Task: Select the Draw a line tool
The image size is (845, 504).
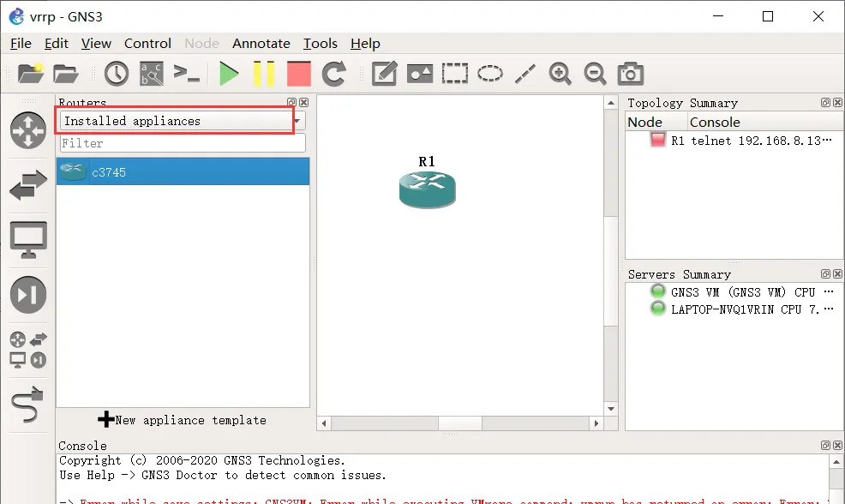Action: click(x=524, y=74)
